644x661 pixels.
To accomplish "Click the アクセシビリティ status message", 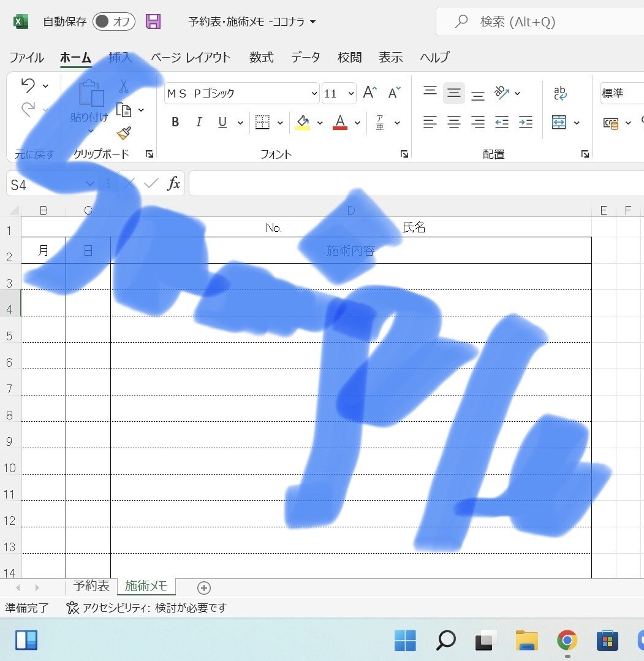I will click(x=146, y=608).
